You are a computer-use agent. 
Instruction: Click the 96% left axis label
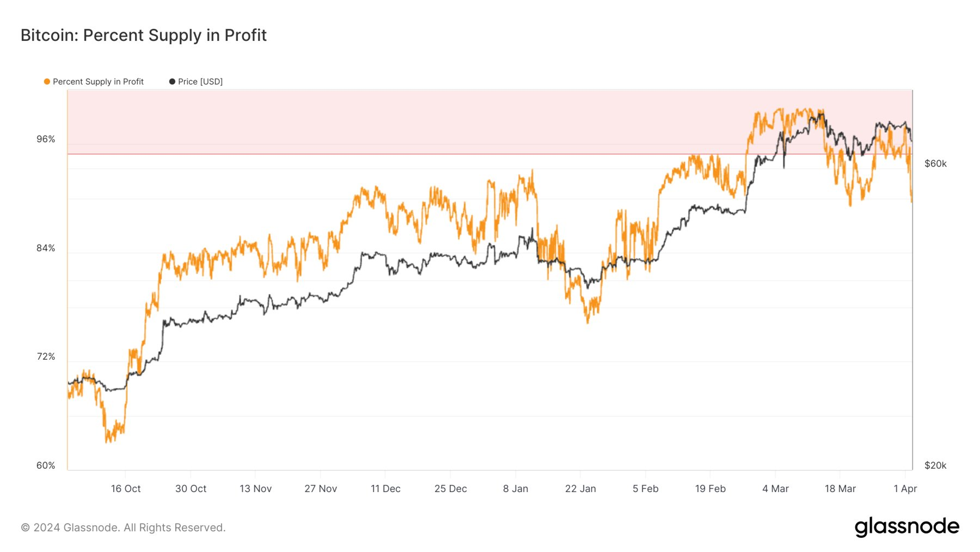point(46,139)
